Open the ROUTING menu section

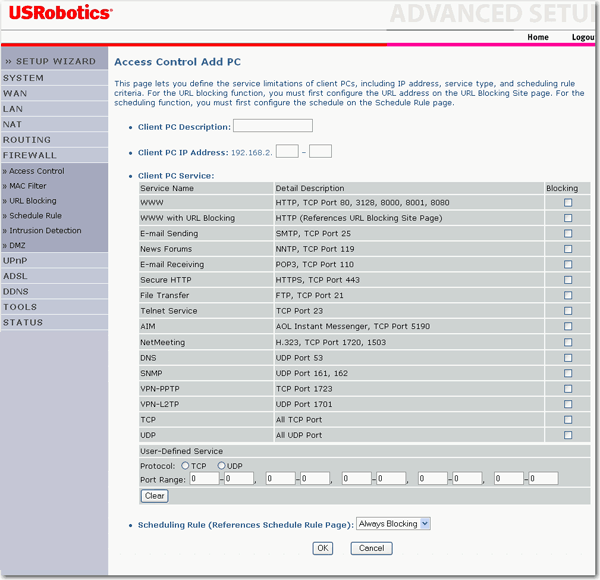pyautogui.click(x=55, y=140)
